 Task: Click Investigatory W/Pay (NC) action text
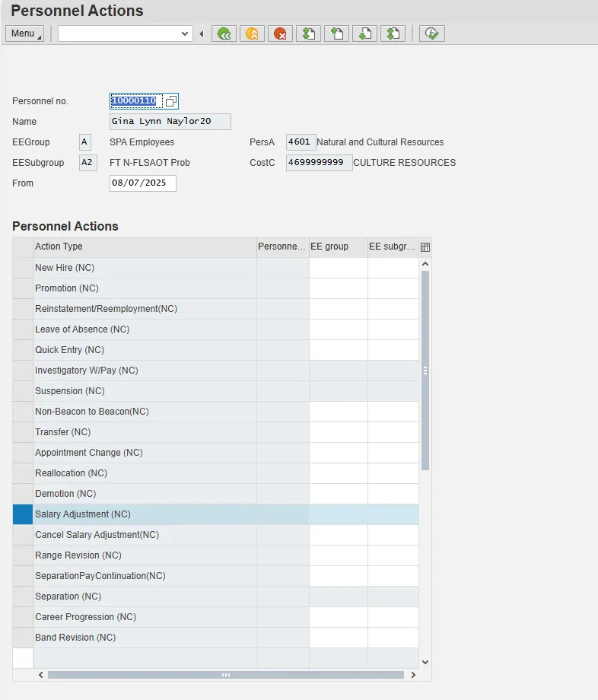point(87,371)
